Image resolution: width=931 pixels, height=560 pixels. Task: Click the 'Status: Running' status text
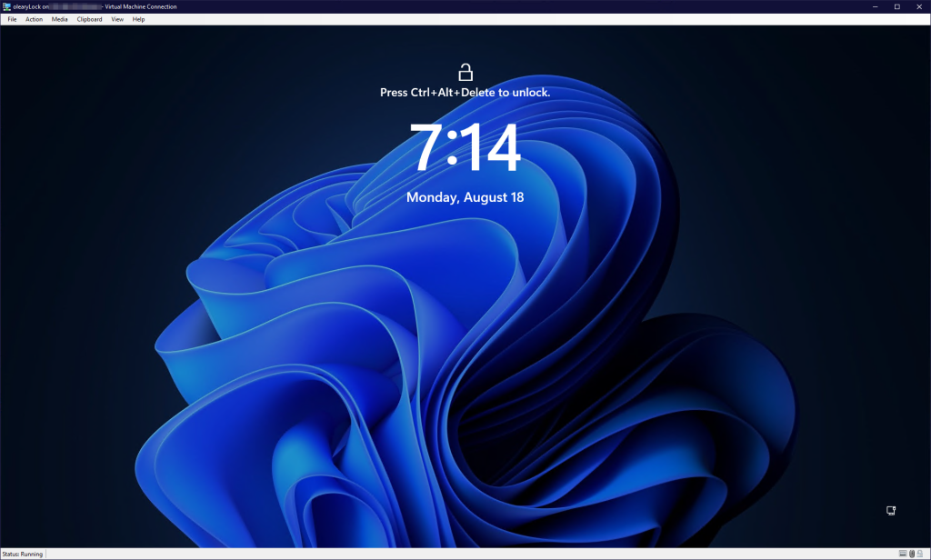23,554
